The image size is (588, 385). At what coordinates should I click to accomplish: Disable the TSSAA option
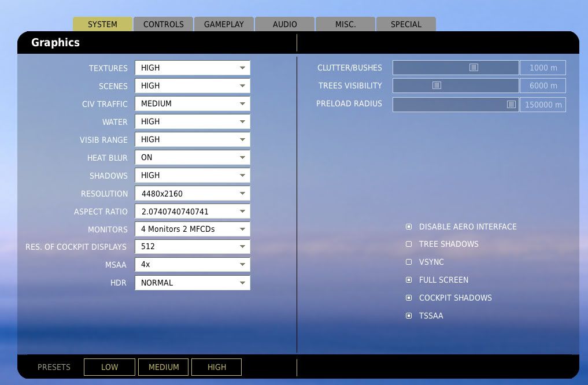(x=409, y=316)
